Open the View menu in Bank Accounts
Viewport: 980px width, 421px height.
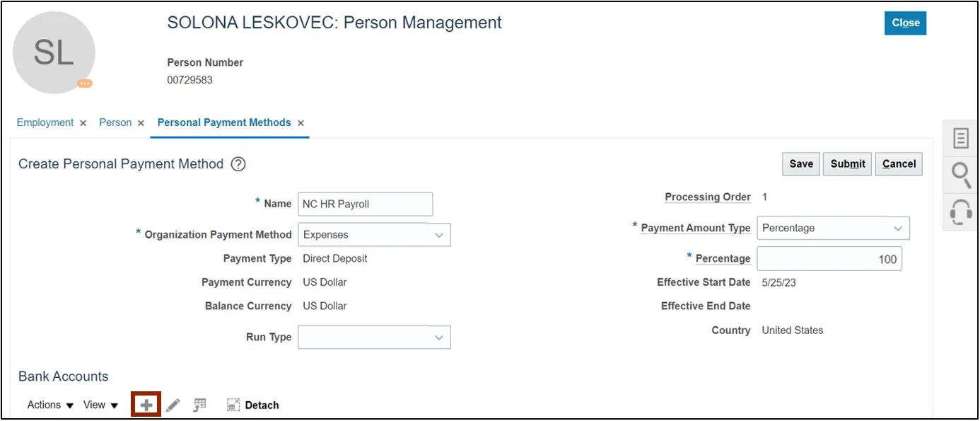[100, 405]
